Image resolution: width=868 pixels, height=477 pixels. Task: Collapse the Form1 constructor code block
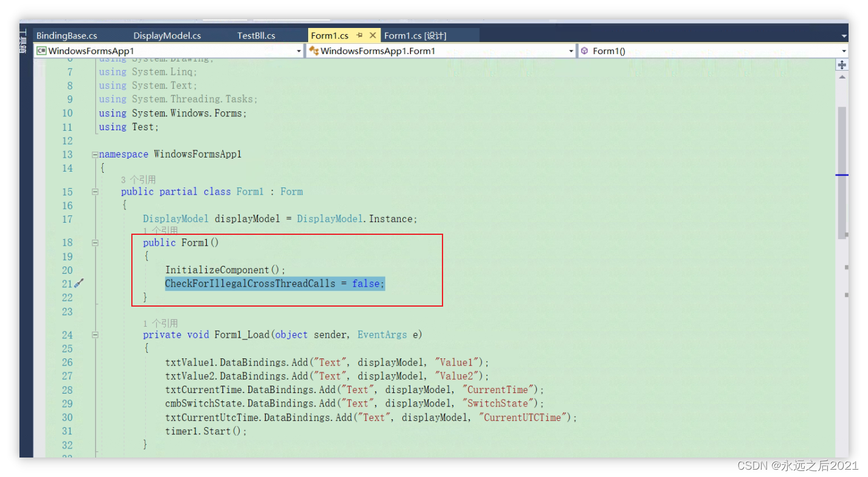(x=95, y=242)
